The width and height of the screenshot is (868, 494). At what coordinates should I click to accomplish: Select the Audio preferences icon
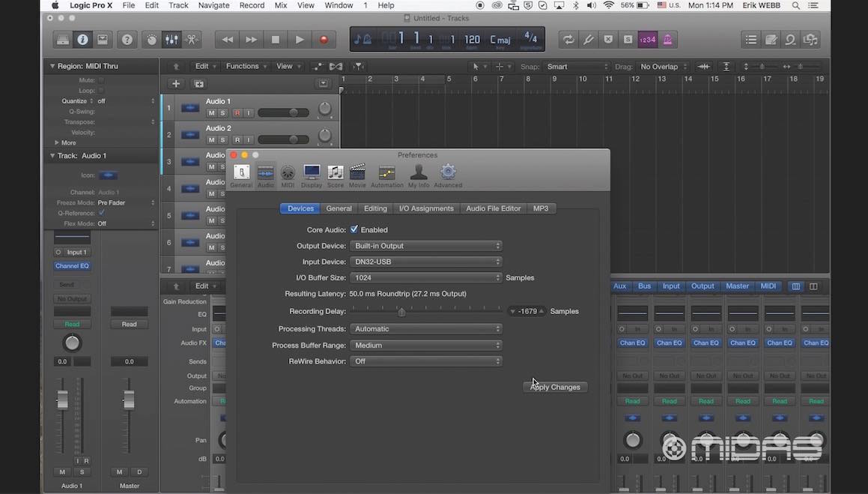(266, 176)
